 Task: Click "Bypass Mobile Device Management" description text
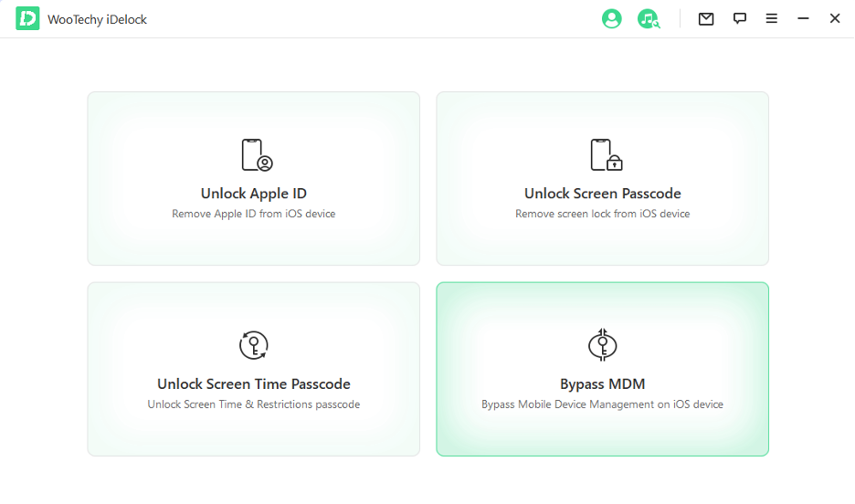(x=602, y=404)
